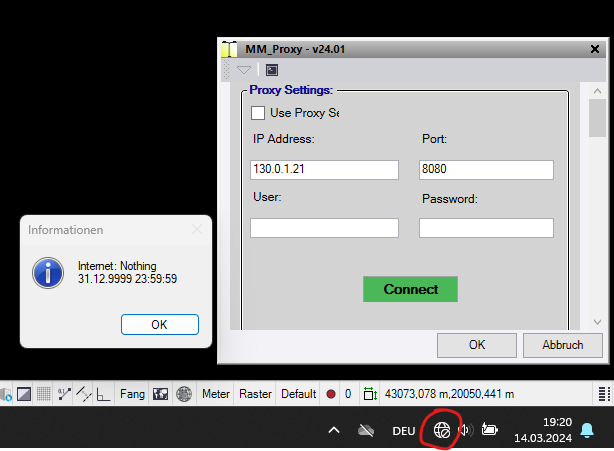614x451 pixels.
Task: Click the green Connect button
Action: pos(410,289)
